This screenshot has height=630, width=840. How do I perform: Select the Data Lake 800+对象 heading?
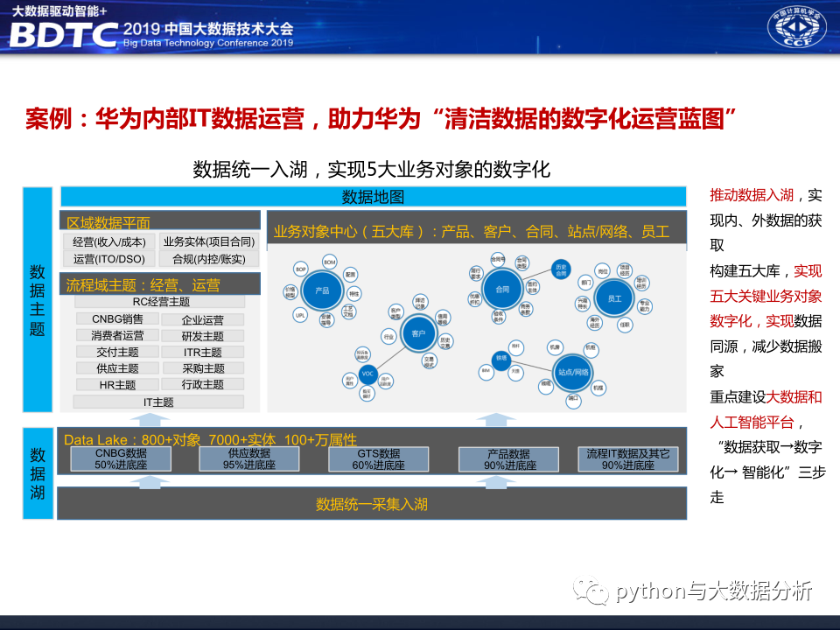click(210, 440)
